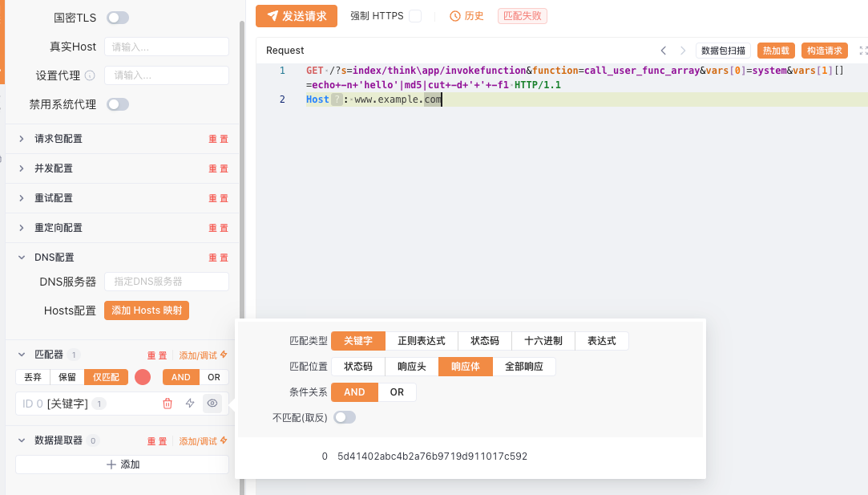This screenshot has width=868, height=495.
Task: Set match position to 响应头
Action: tap(412, 367)
